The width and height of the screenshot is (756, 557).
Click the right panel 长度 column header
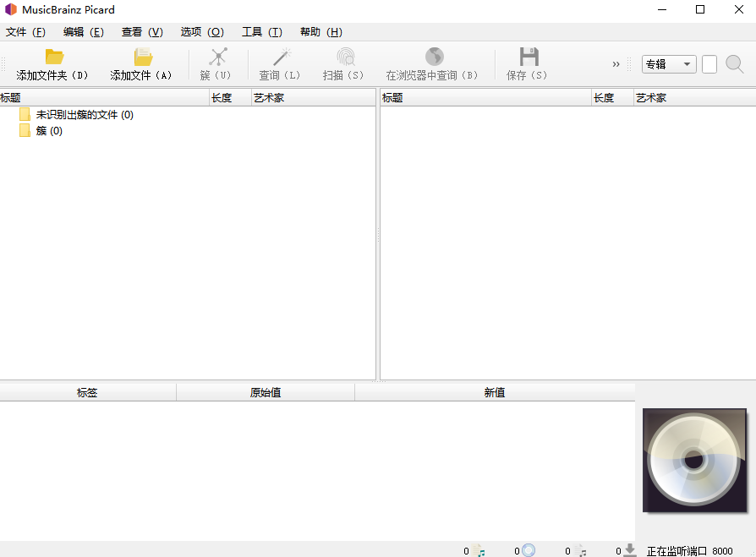tap(612, 98)
